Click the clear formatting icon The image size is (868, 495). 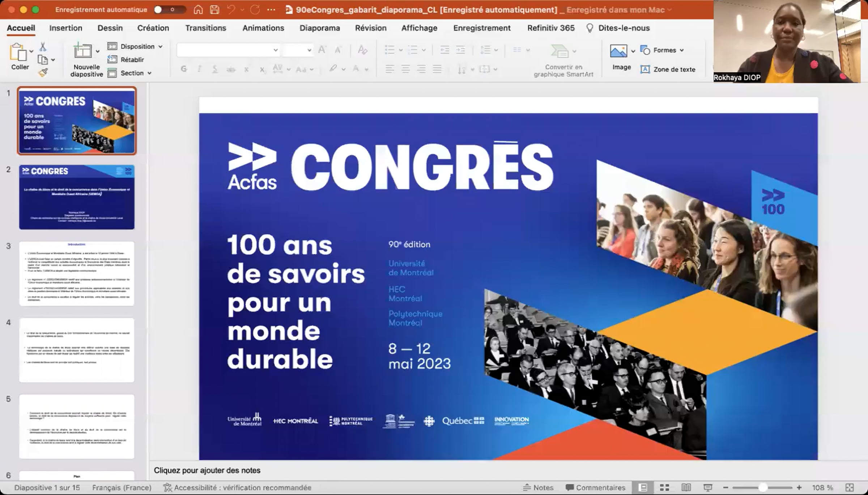[x=362, y=50]
